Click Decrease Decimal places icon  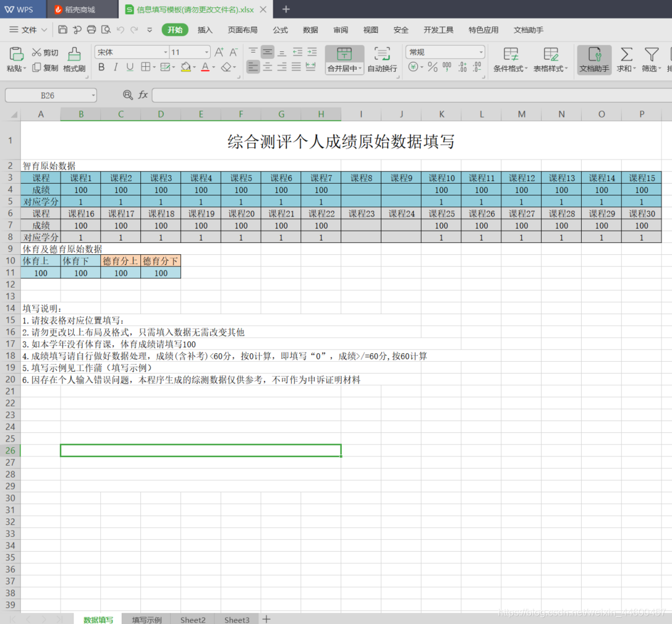point(477,67)
